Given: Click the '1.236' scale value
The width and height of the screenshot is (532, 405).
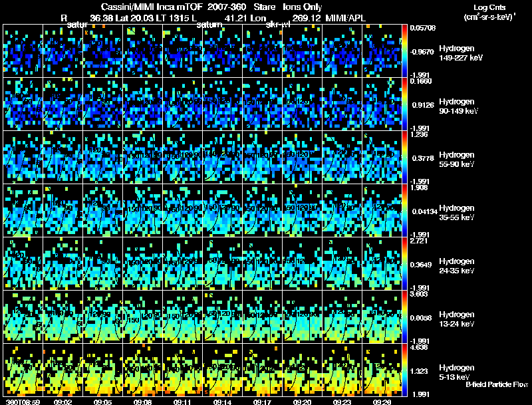Looking at the screenshot, I should (419, 134).
